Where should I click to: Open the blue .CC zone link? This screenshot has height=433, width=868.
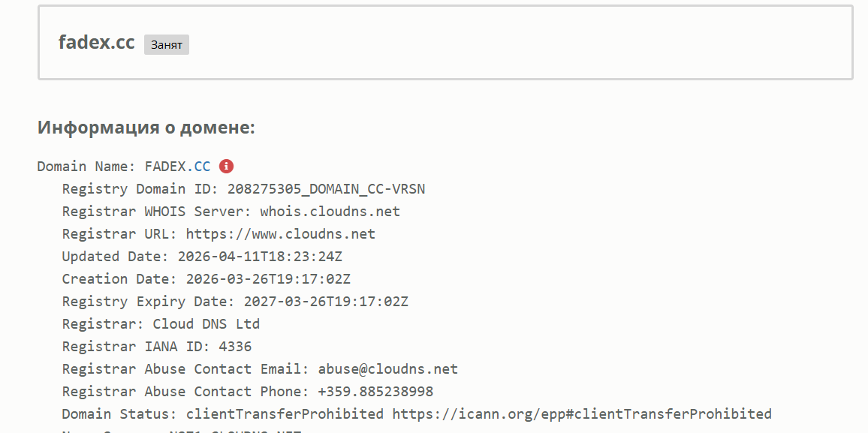click(x=198, y=167)
